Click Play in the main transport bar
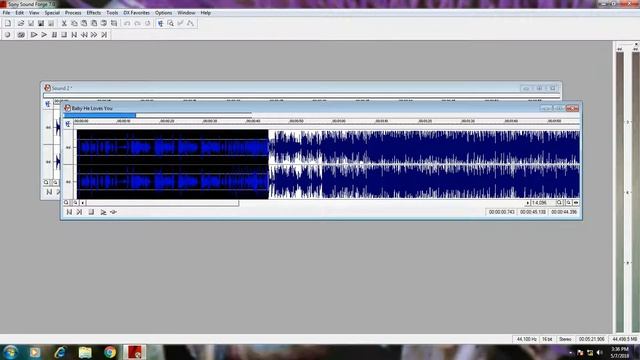This screenshot has height=360, width=640. [x=44, y=35]
